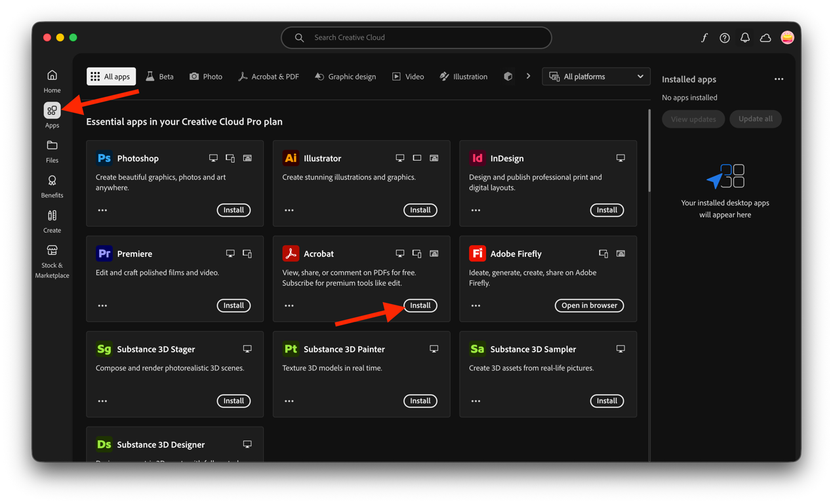Open Premiere card more options menu
Viewport: 833px width, 504px height.
pyautogui.click(x=102, y=305)
